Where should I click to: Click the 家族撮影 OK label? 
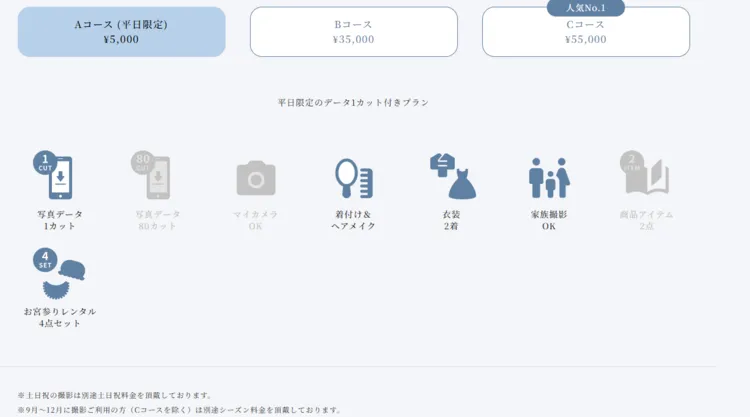549,220
